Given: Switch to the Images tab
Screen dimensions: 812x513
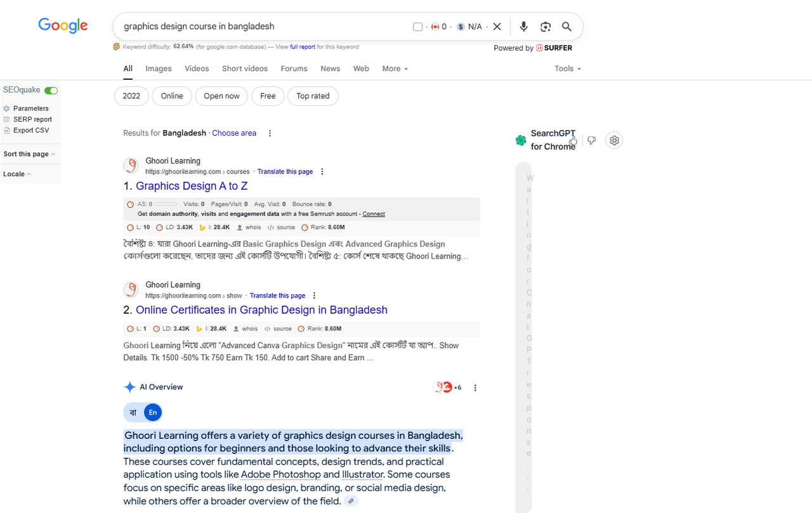Looking at the screenshot, I should point(159,68).
